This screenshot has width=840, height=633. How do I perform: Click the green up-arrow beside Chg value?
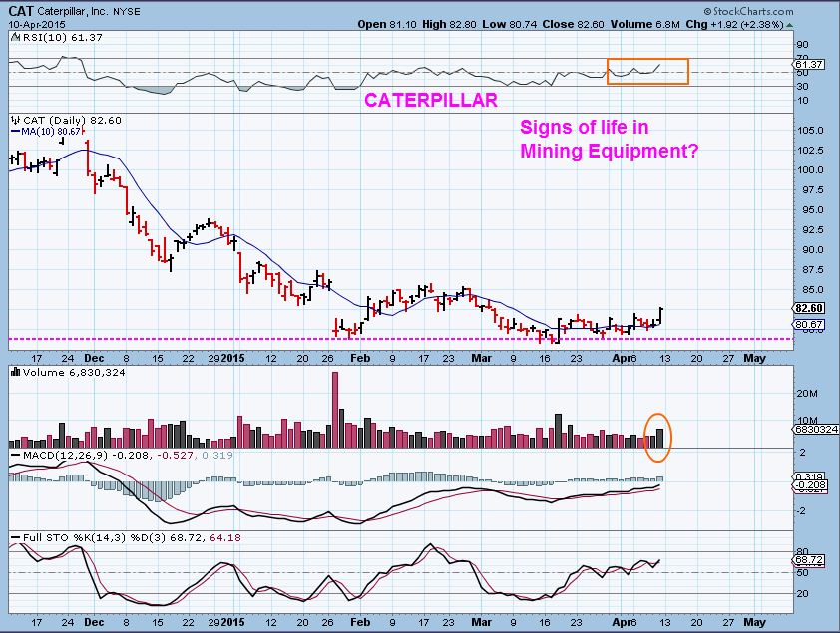click(790, 25)
